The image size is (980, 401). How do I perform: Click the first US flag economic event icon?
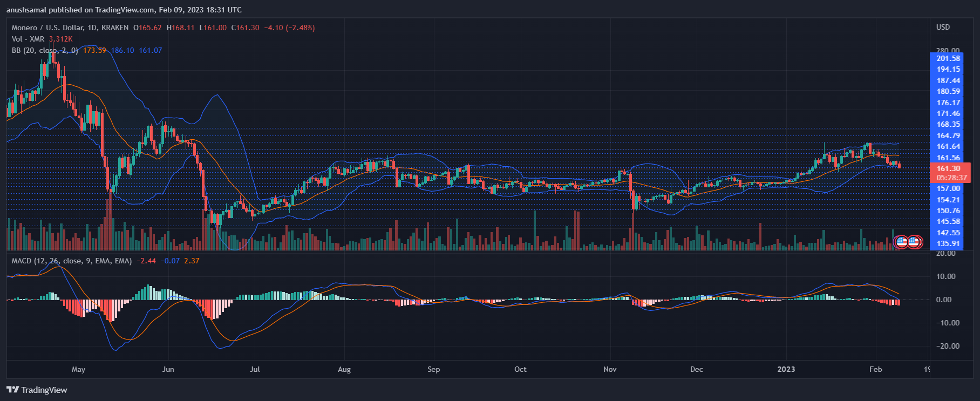(901, 242)
